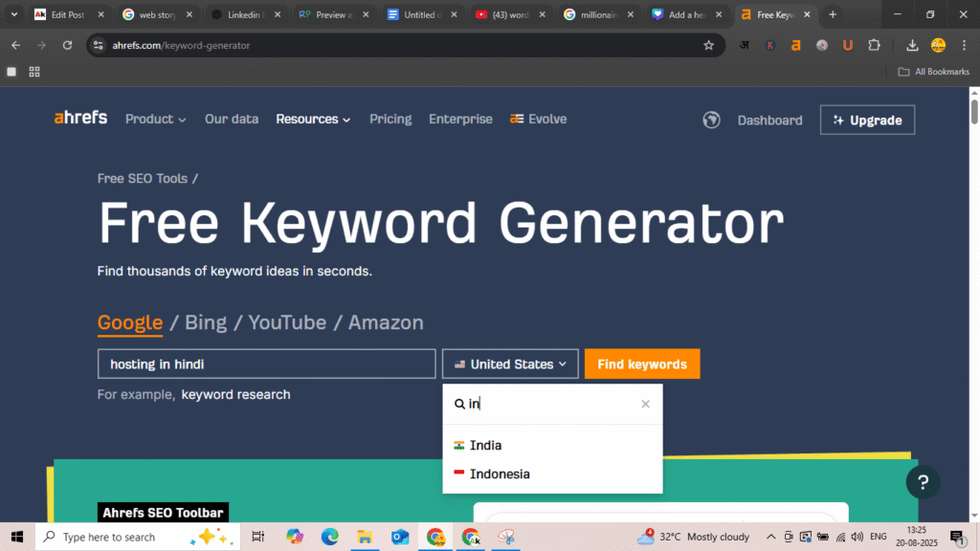Viewport: 980px width, 551px height.
Task: Open notification center icon
Action: (x=957, y=537)
